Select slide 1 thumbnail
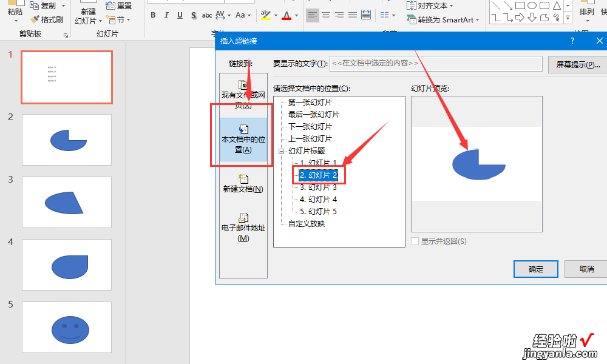607x364 pixels. [67, 77]
